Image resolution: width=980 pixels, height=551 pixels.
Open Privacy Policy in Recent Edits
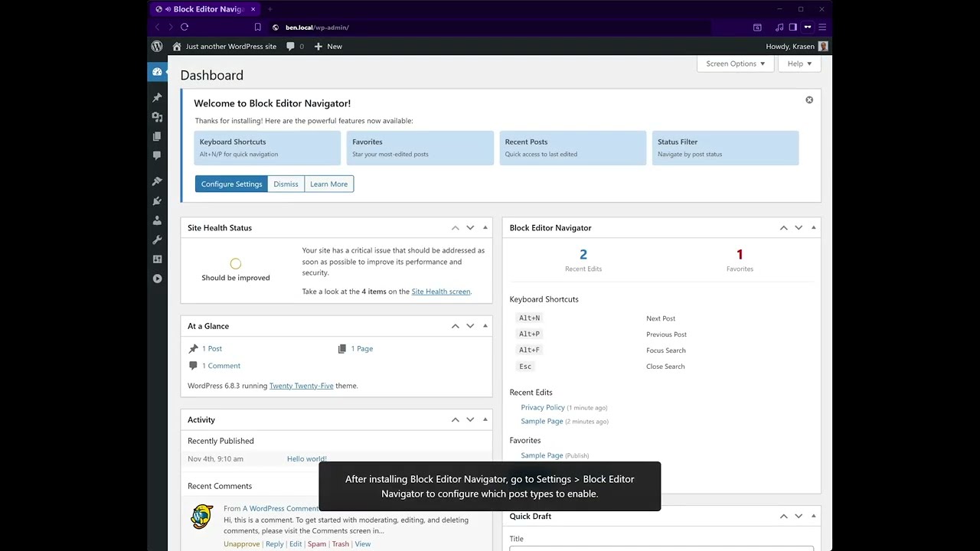(x=543, y=408)
